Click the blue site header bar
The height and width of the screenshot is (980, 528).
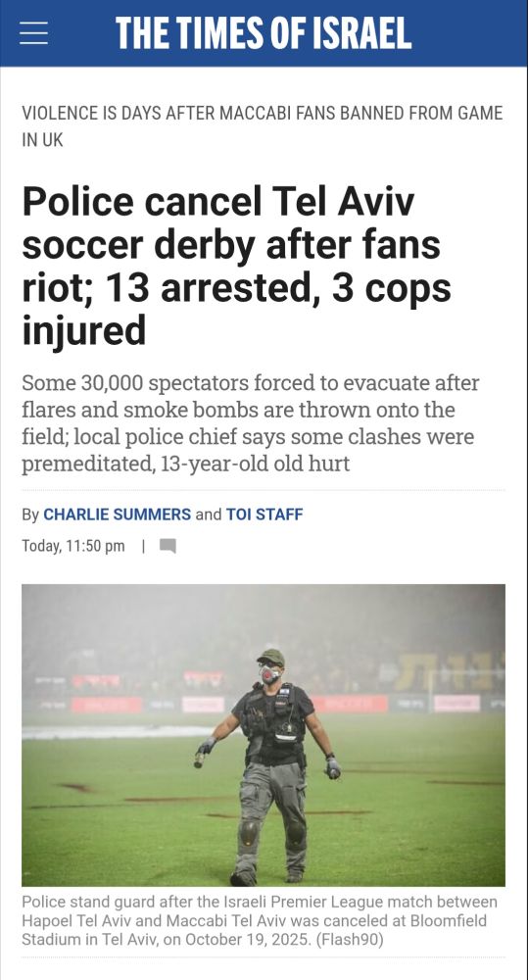(264, 33)
